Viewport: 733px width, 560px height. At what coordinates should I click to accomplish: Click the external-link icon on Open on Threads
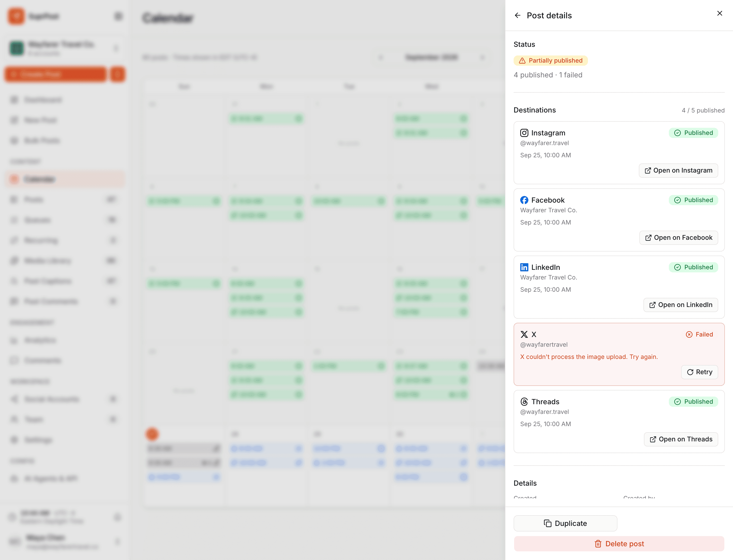[653, 439]
